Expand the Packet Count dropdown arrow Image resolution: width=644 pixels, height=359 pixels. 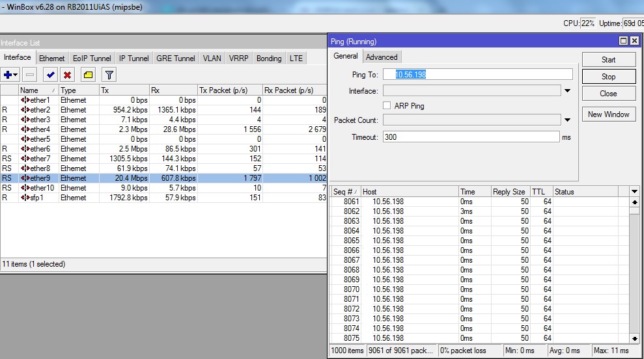pos(567,120)
